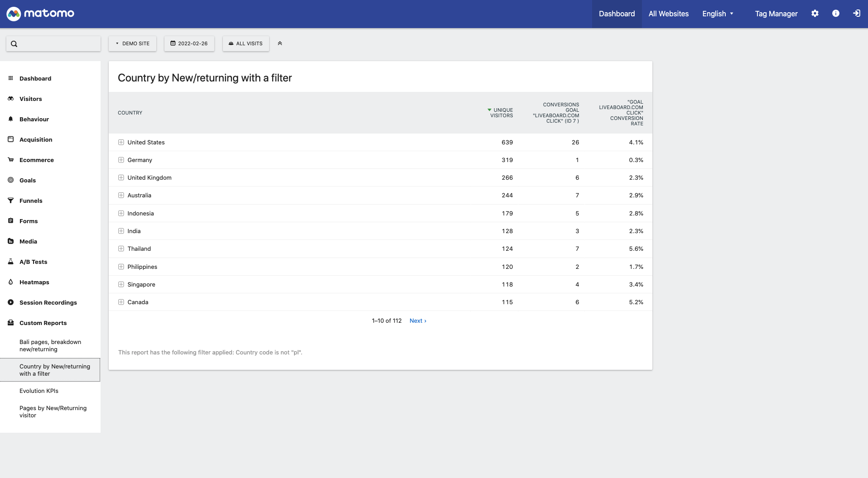Image resolution: width=868 pixels, height=478 pixels.
Task: Click the info icon in header
Action: click(835, 14)
